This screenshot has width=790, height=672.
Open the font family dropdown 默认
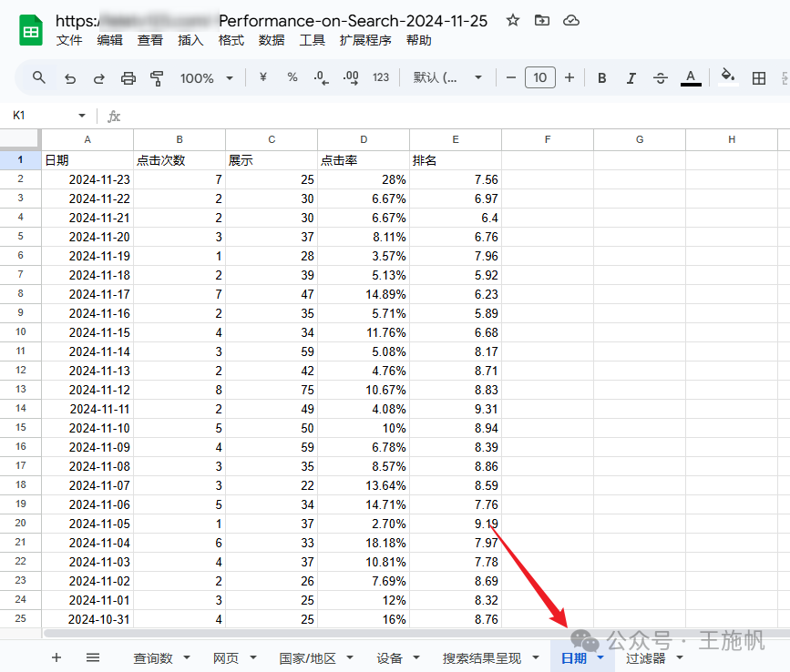pyautogui.click(x=447, y=77)
